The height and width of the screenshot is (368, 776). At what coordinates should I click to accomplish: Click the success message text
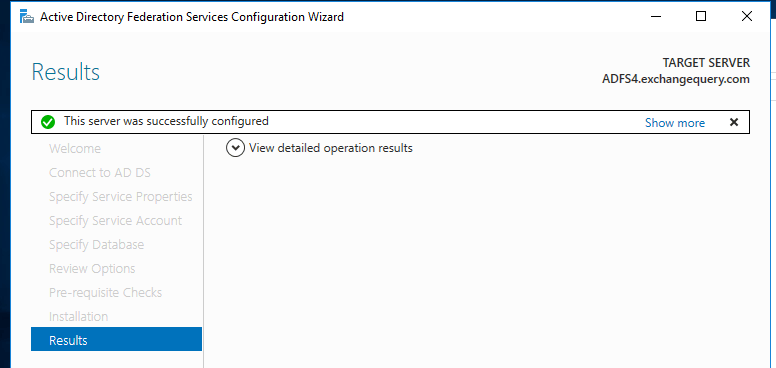click(x=166, y=121)
